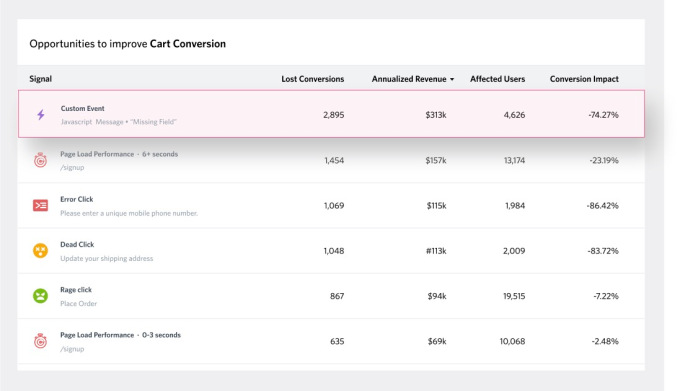The height and width of the screenshot is (391, 680).
Task: Open the Custom Event signal row
Action: click(x=331, y=114)
